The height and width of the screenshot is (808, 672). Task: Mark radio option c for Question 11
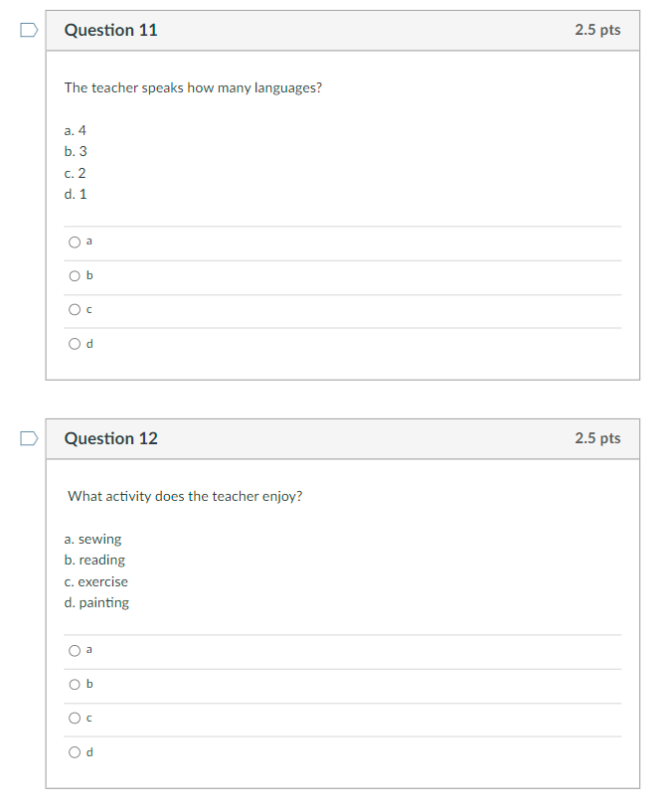pyautogui.click(x=75, y=310)
